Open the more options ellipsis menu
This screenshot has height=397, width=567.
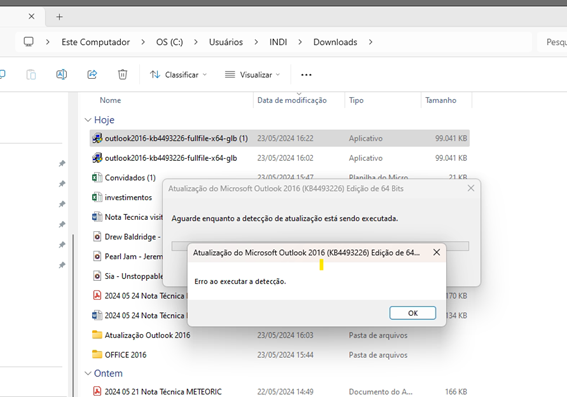pos(306,75)
